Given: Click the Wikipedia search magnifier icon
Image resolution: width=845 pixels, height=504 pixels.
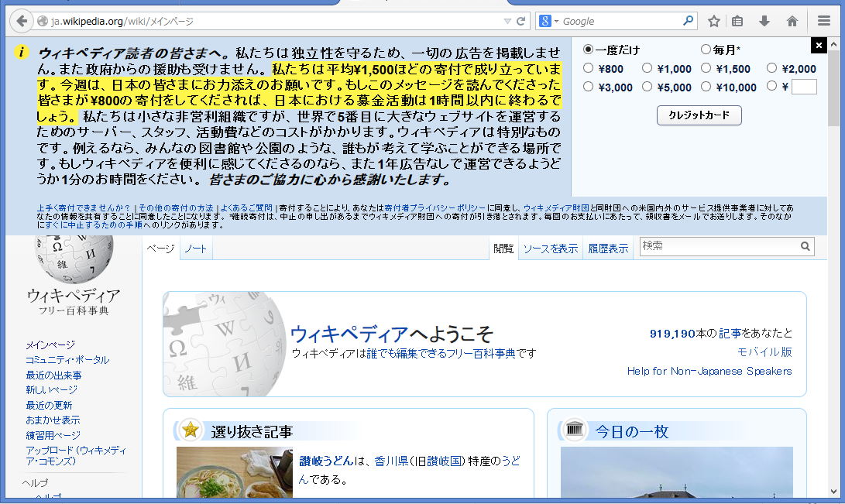Looking at the screenshot, I should (x=805, y=246).
